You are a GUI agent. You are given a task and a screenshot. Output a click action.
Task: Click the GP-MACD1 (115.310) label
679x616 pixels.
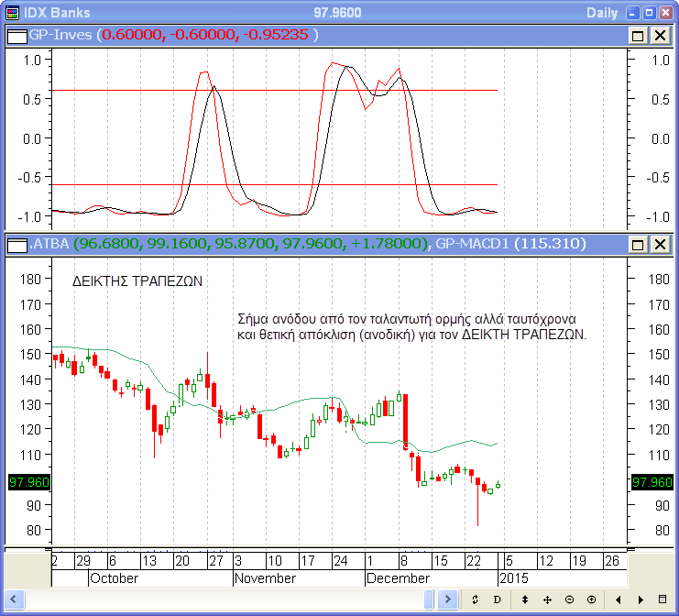tap(510, 244)
